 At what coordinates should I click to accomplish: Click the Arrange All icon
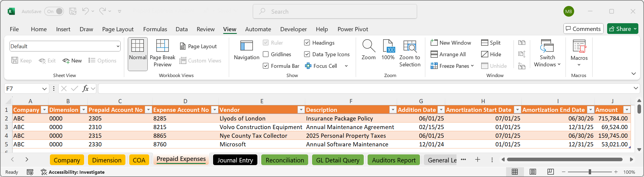point(434,54)
